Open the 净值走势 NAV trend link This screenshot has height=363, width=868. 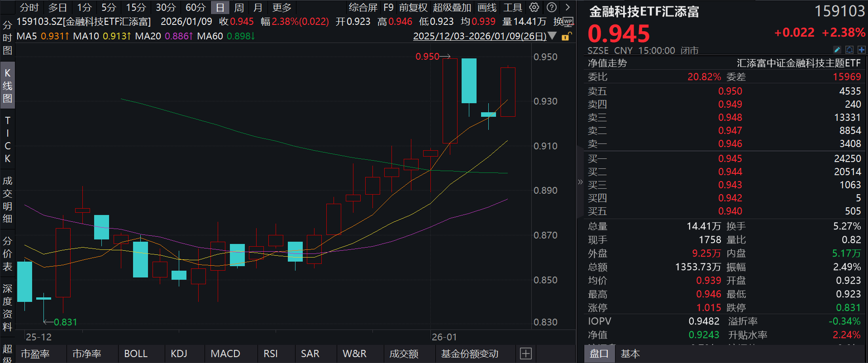pos(607,63)
